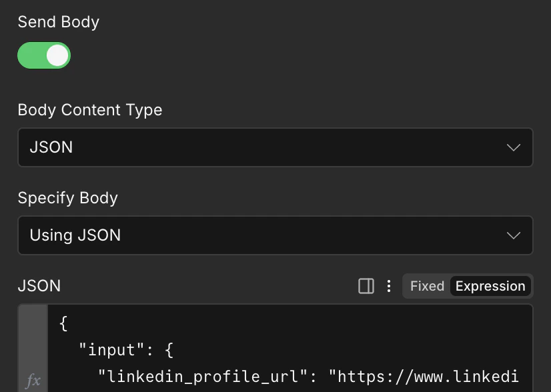Open the Body Content Type dropdown
The image size is (551, 392).
point(275,147)
